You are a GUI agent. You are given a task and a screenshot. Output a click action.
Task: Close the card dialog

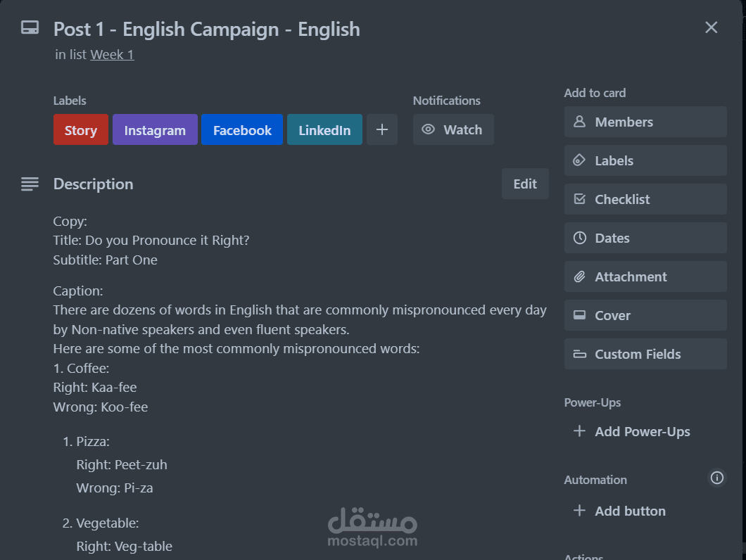tap(712, 27)
